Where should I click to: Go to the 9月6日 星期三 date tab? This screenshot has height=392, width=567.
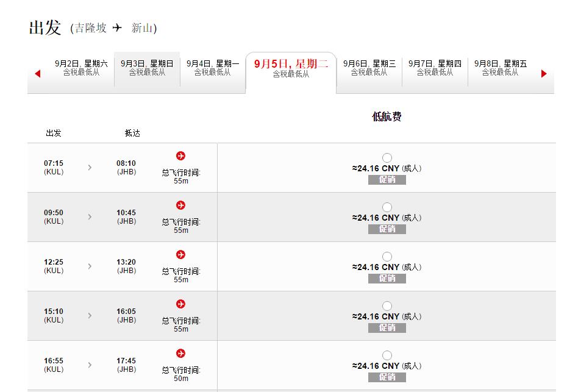(369, 68)
